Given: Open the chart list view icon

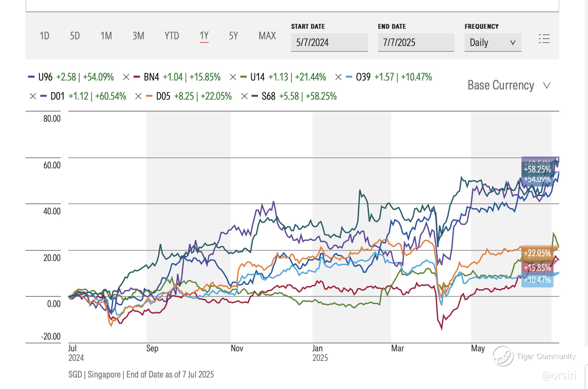Looking at the screenshot, I should tap(544, 39).
